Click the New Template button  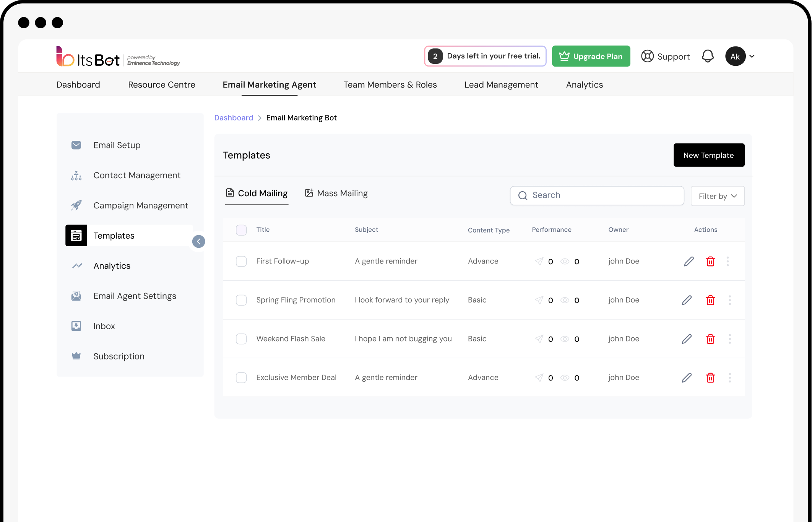point(709,155)
